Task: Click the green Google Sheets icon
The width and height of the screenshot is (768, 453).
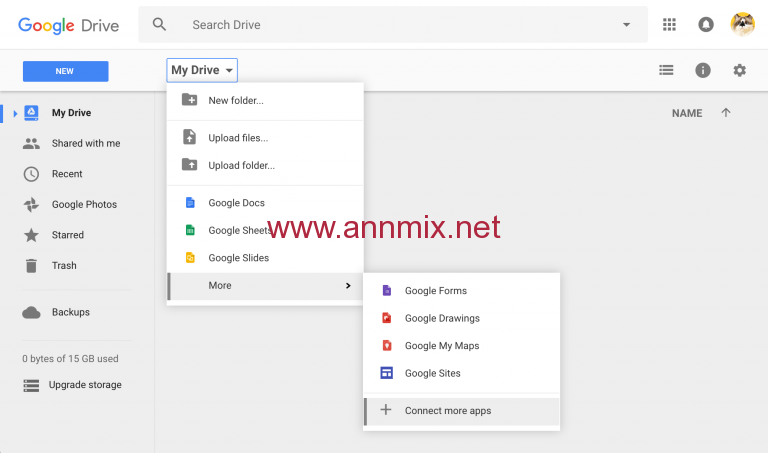Action: tap(190, 230)
